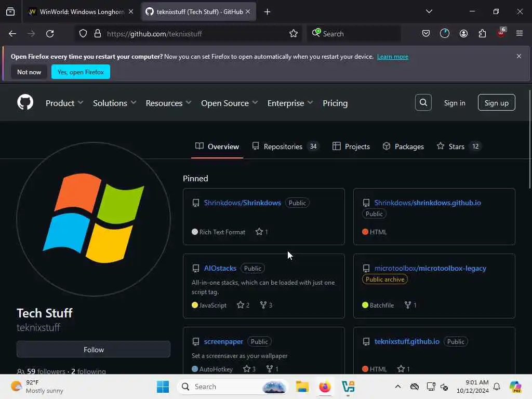Open the uBlock extension icon with badge
532x399 pixels.
[501, 33]
